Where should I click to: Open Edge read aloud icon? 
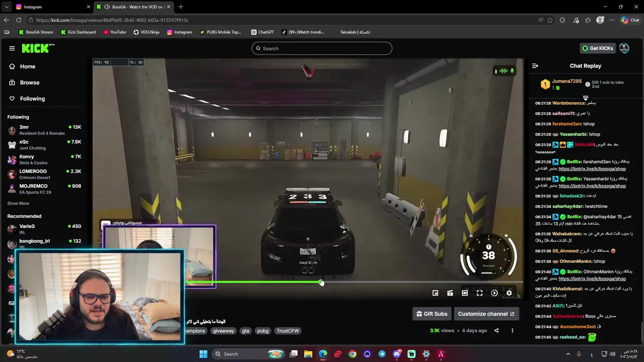coord(540,20)
